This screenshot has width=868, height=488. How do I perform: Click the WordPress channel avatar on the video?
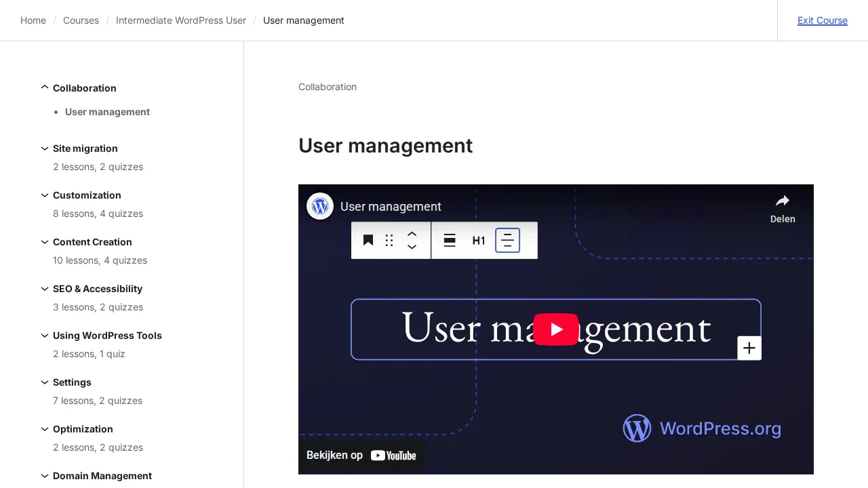(x=319, y=206)
